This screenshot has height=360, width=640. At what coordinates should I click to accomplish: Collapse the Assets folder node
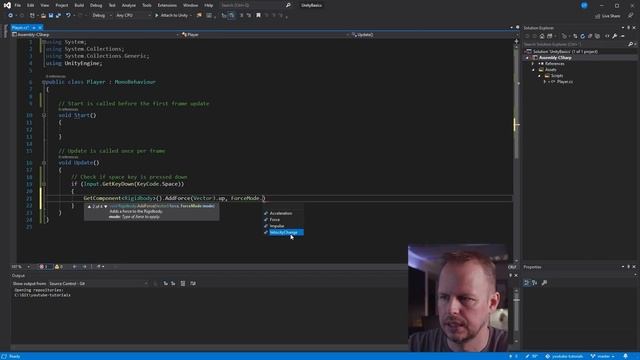pos(533,70)
